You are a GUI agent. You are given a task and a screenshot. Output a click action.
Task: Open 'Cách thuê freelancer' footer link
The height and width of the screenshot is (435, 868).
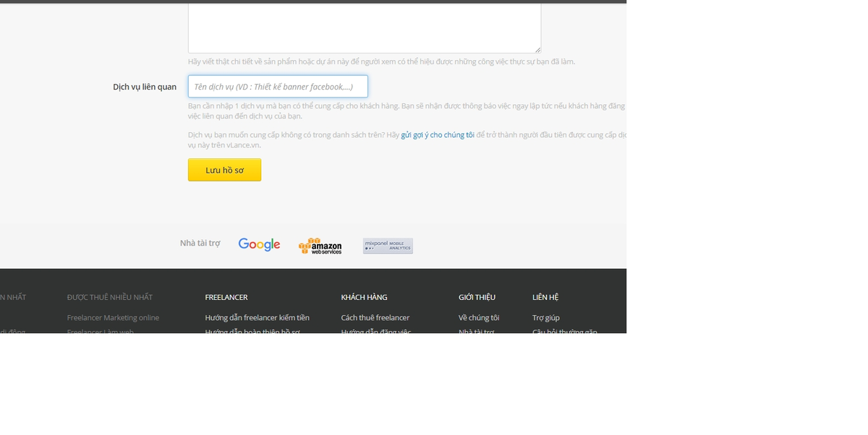(x=375, y=318)
